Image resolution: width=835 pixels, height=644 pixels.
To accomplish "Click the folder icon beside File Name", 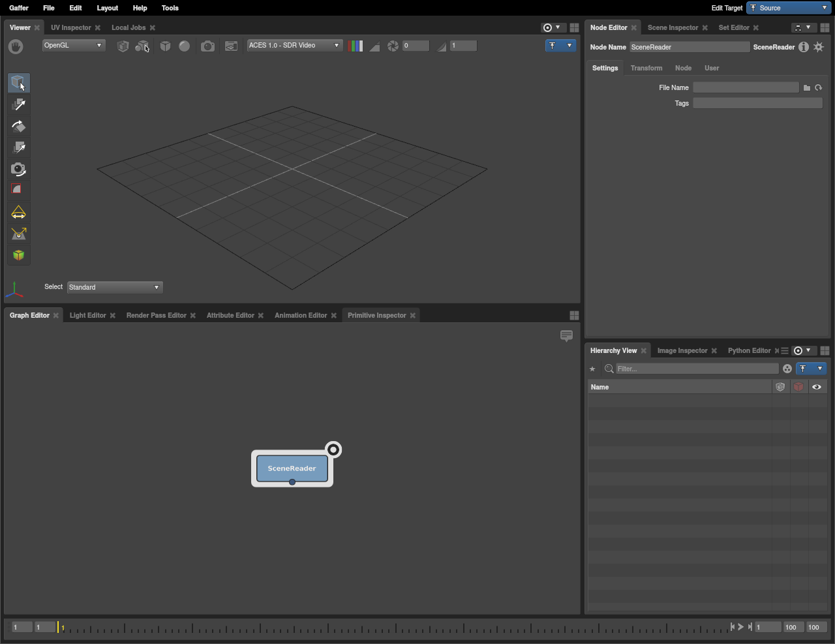I will [x=807, y=87].
